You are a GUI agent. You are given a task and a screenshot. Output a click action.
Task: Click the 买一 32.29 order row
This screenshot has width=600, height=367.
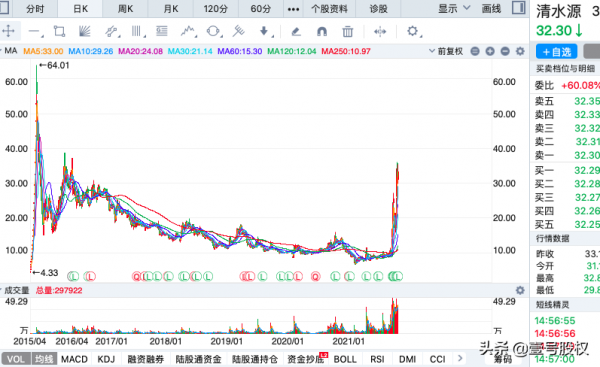567,170
